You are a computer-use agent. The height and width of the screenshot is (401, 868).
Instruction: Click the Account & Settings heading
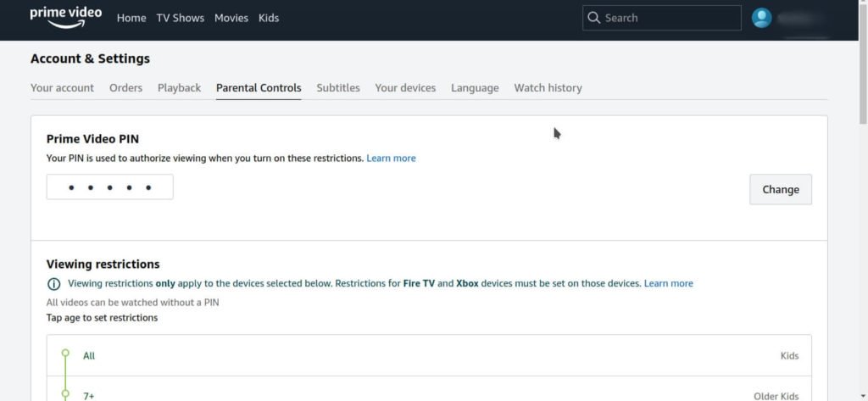[x=90, y=58]
